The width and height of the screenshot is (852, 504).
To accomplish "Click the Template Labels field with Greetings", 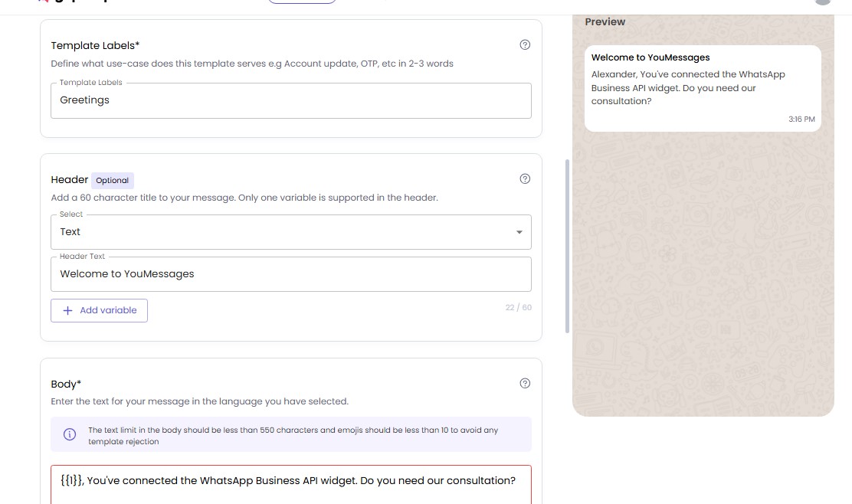I will (290, 100).
